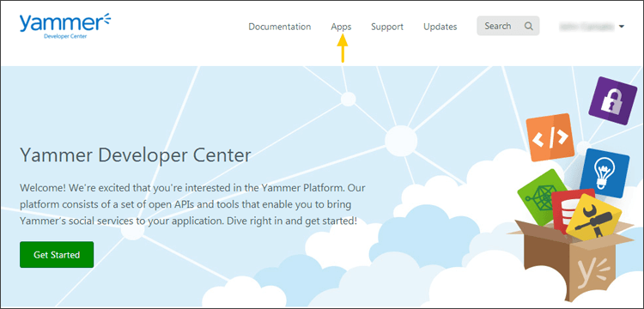Click the search magnifier icon
The image size is (644, 309).
pyautogui.click(x=529, y=27)
